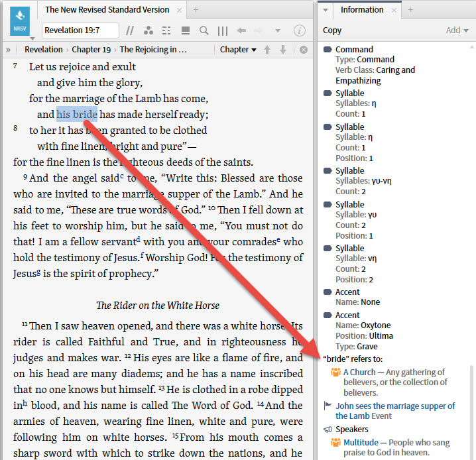Click the Accent None tag icon
The width and height of the screenshot is (476, 460).
[327, 292]
